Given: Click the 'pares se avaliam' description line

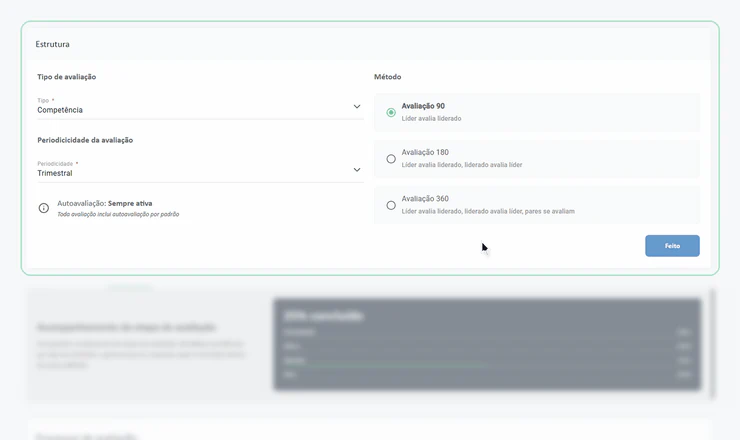Looking at the screenshot, I should click(488, 211).
